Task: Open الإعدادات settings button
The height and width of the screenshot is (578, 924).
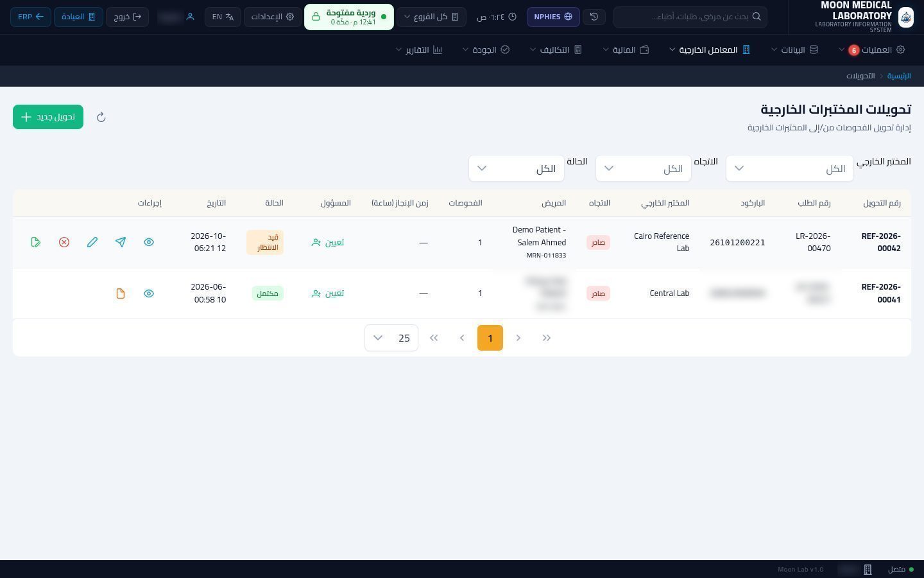Action: pyautogui.click(x=273, y=17)
